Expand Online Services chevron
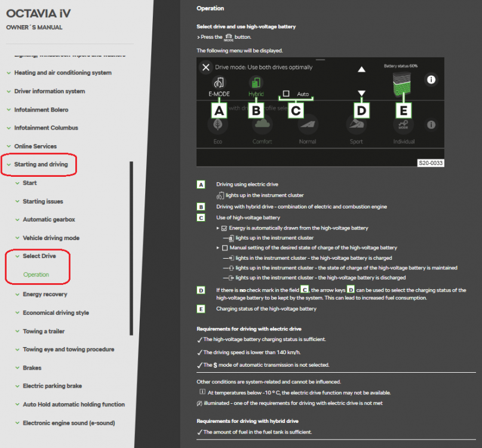The height and width of the screenshot is (448, 482). click(9, 146)
